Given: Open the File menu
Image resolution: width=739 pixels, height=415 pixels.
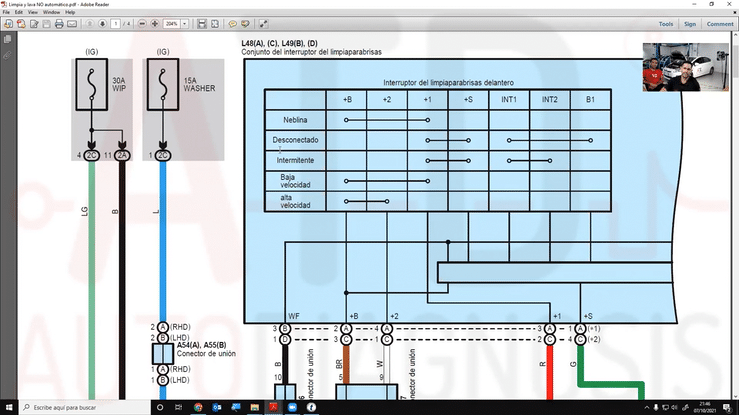Looking at the screenshot, I should point(6,12).
